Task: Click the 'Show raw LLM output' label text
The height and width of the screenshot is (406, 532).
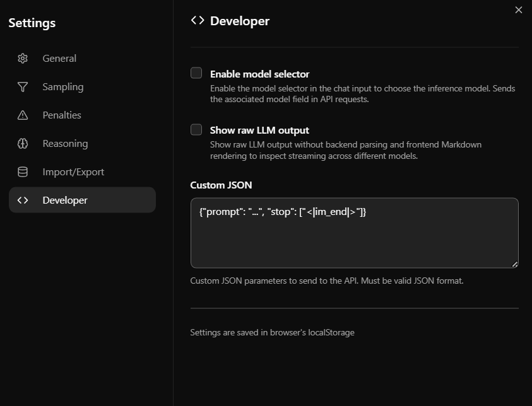Action: (259, 130)
